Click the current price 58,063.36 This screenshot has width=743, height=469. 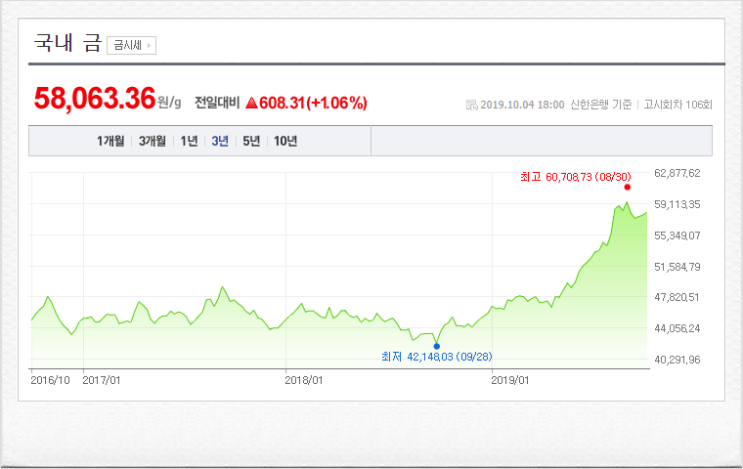point(95,99)
